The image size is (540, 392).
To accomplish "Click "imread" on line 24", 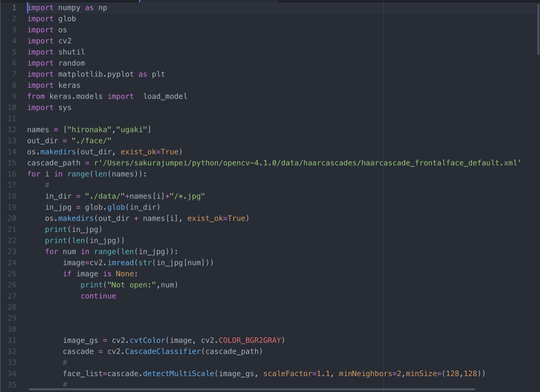I will point(121,262).
